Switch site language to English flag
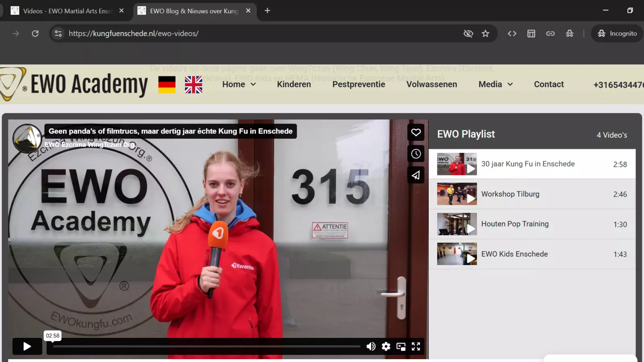 click(194, 84)
